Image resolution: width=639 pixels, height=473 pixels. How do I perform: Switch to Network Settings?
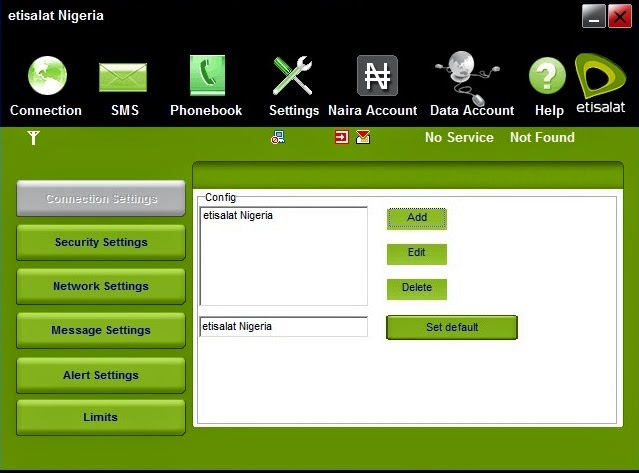click(x=101, y=286)
